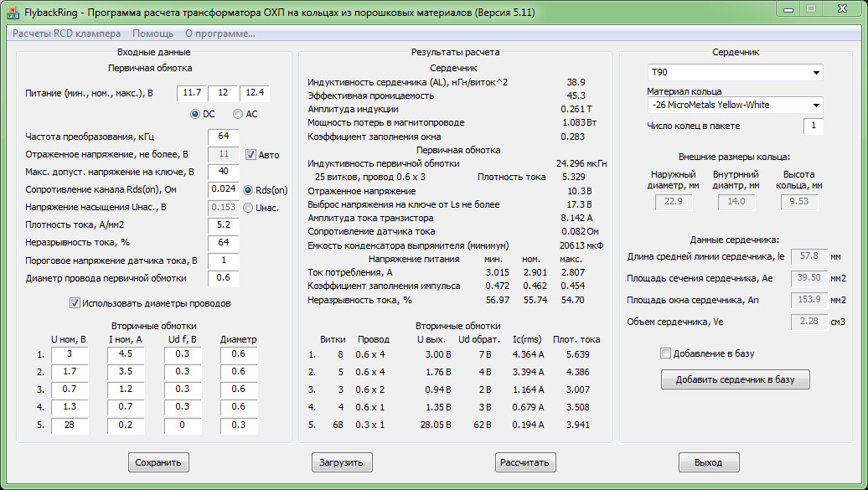
Task: Click secondary winding 3 Диаметр field
Action: coord(239,389)
